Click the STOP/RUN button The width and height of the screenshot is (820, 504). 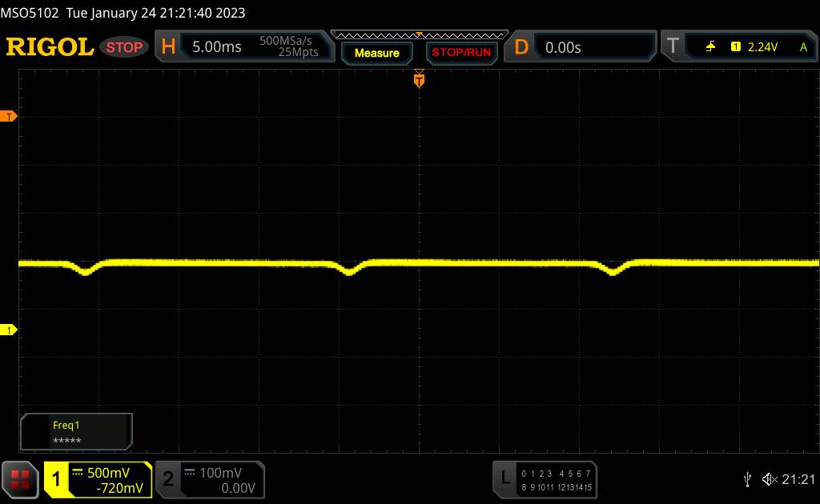coord(461,53)
